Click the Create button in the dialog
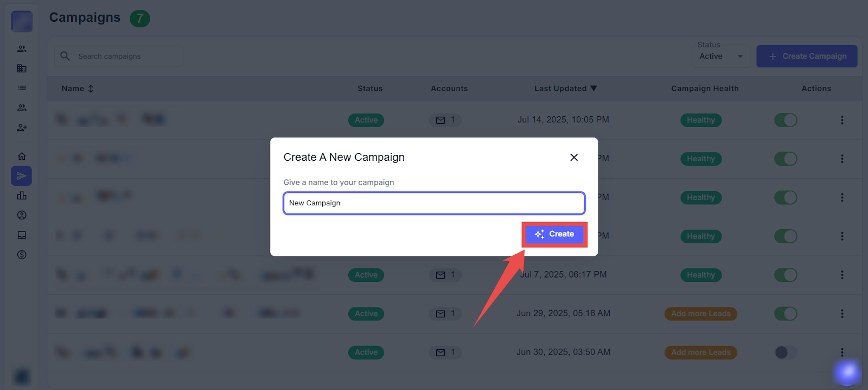868x390 pixels. 554,234
